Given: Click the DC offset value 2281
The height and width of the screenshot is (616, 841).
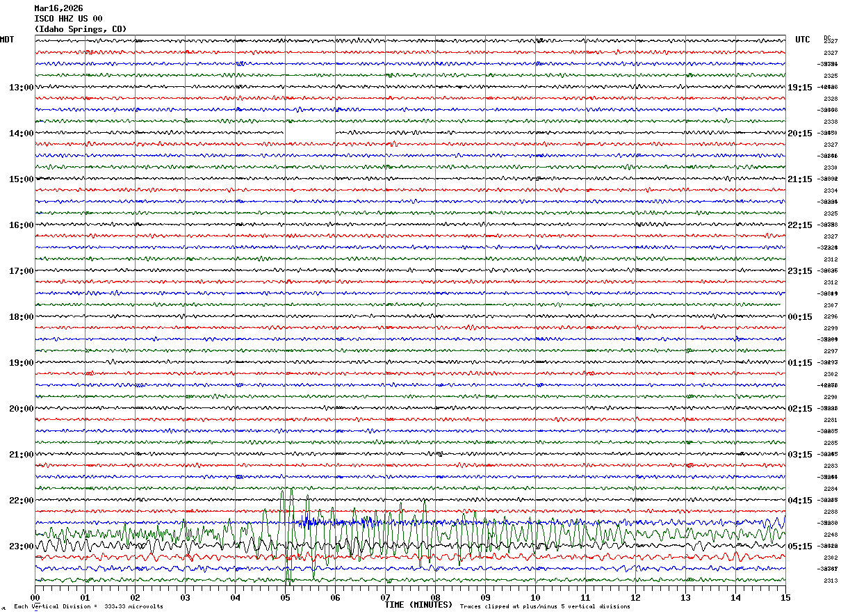Looking at the screenshot, I should [x=830, y=420].
